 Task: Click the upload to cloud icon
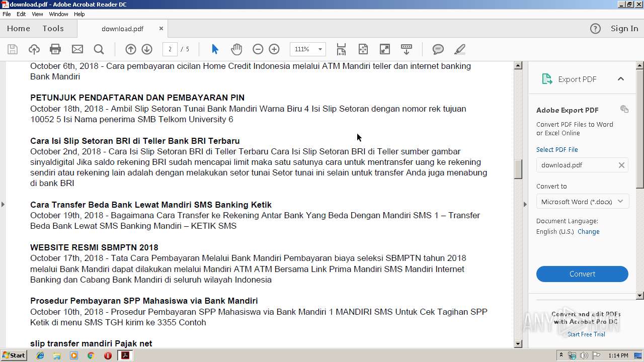click(34, 49)
